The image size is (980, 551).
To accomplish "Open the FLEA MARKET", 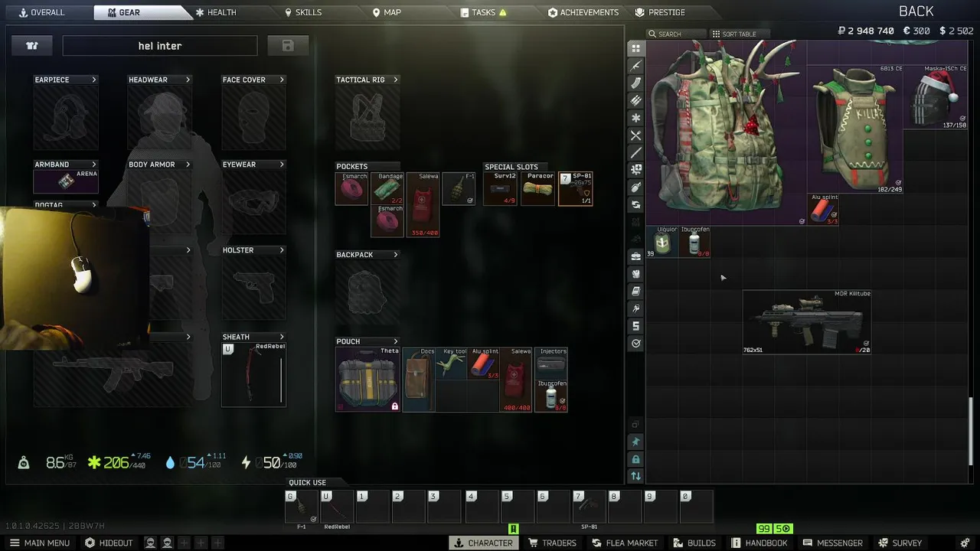I will tap(625, 543).
